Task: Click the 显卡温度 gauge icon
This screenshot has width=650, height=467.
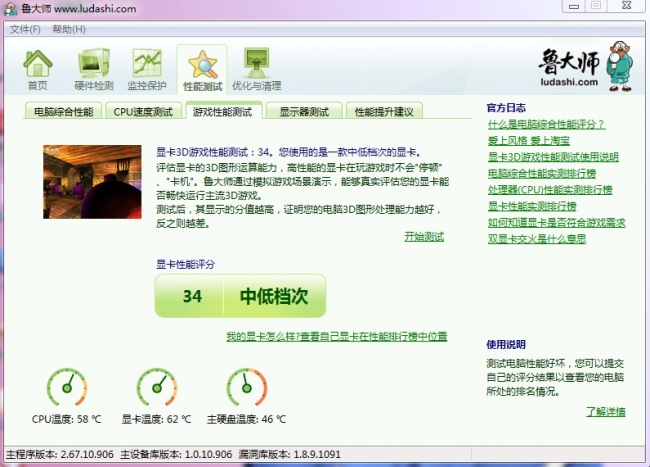Action: point(156,387)
